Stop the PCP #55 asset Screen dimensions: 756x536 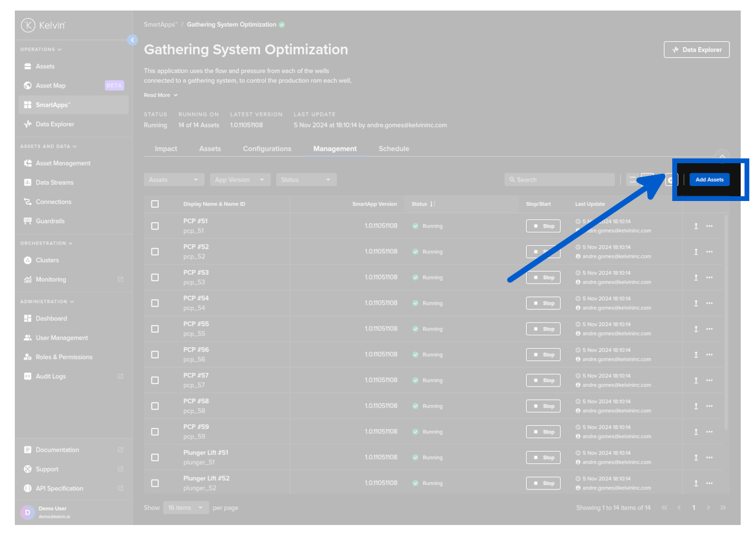tap(543, 329)
